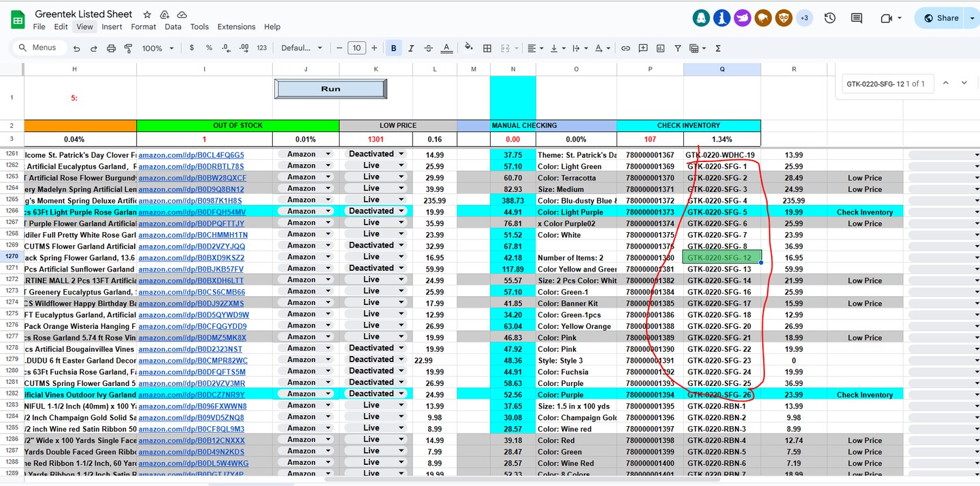The image size is (980, 486).
Task: Select the Paint format tool
Action: (129, 48)
